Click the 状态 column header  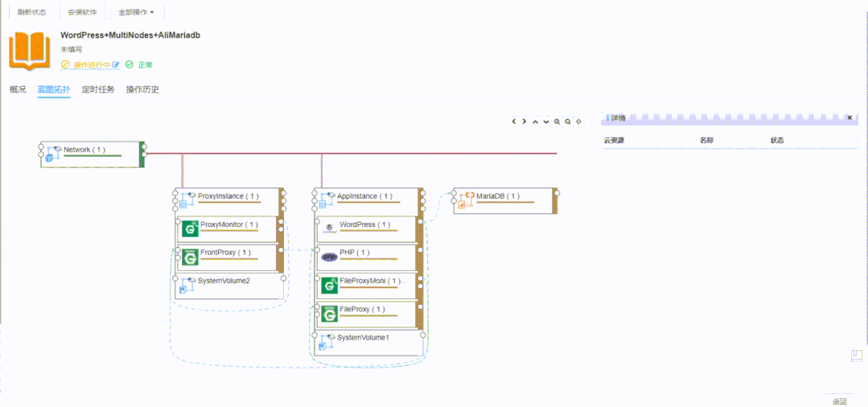pos(776,141)
